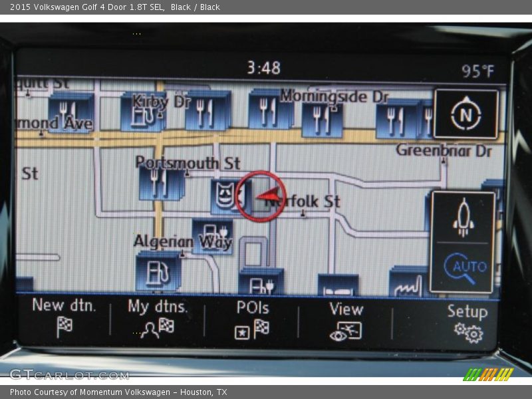
Task: Tap the Portsmouth St label
Action: 188,163
